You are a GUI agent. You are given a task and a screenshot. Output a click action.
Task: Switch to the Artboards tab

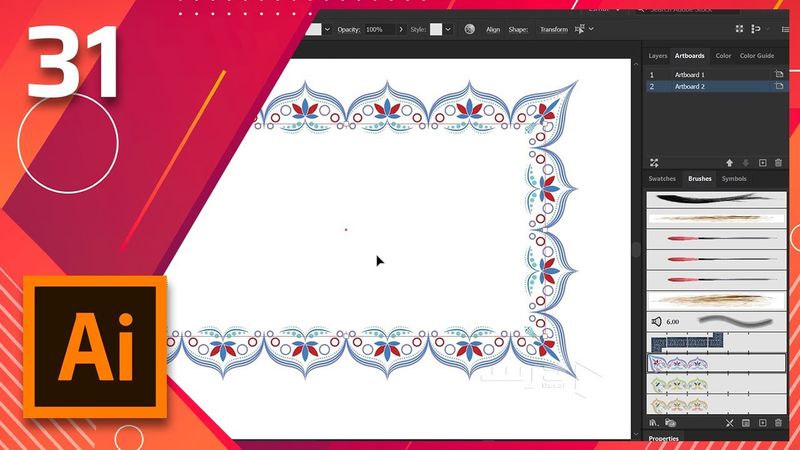click(x=689, y=56)
